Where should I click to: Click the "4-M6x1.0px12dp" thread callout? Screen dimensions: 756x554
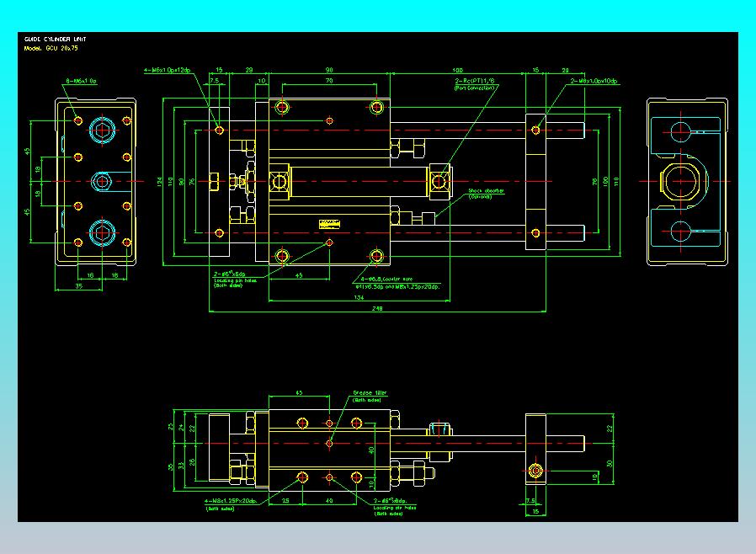tap(167, 71)
